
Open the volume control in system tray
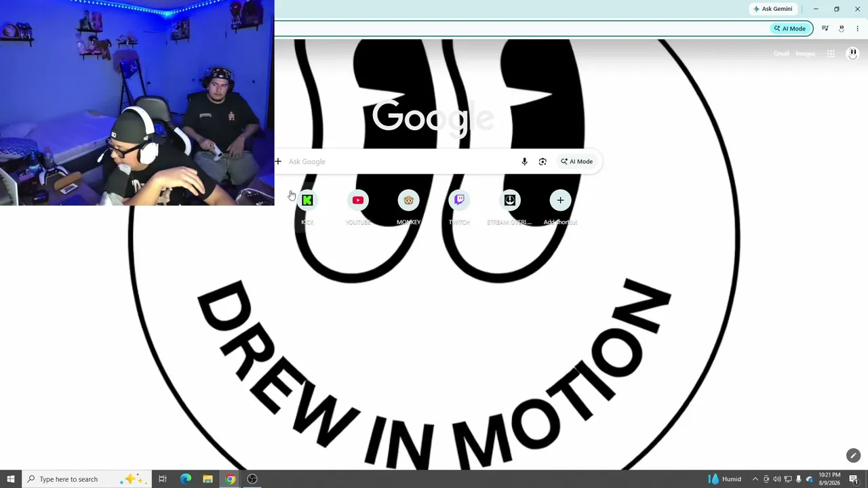point(777,479)
